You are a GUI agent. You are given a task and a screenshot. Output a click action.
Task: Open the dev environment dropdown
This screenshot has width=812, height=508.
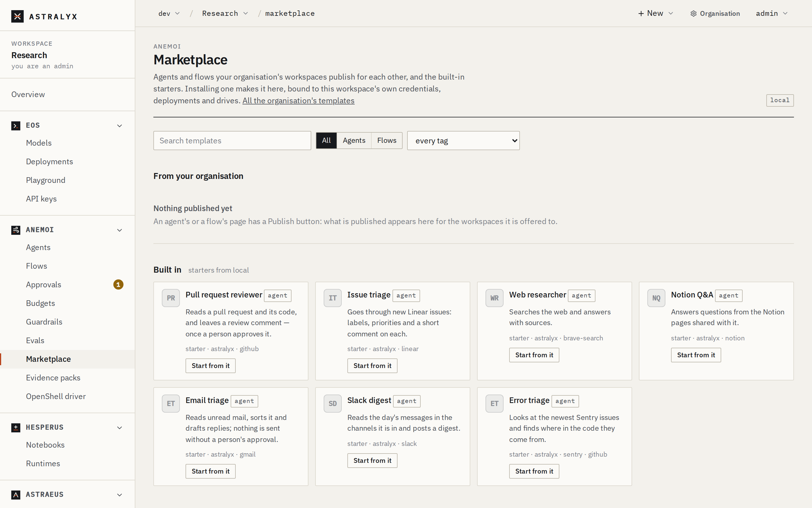169,14
